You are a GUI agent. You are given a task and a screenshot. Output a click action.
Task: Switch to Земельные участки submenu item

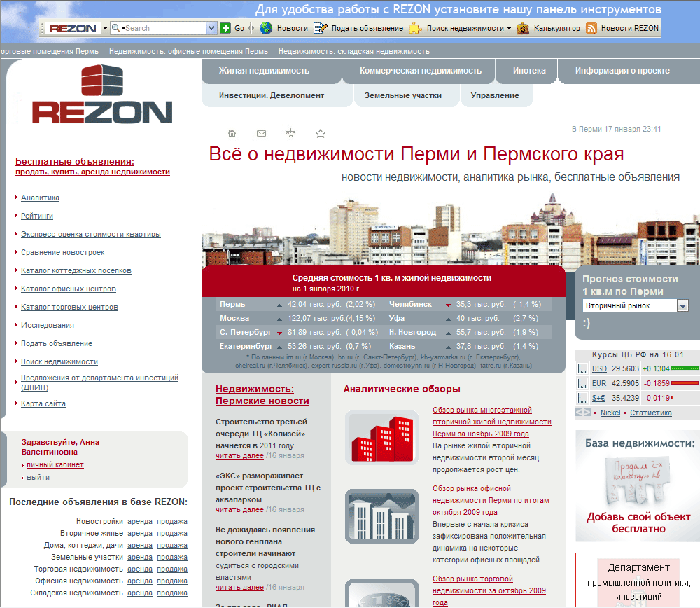402,95
